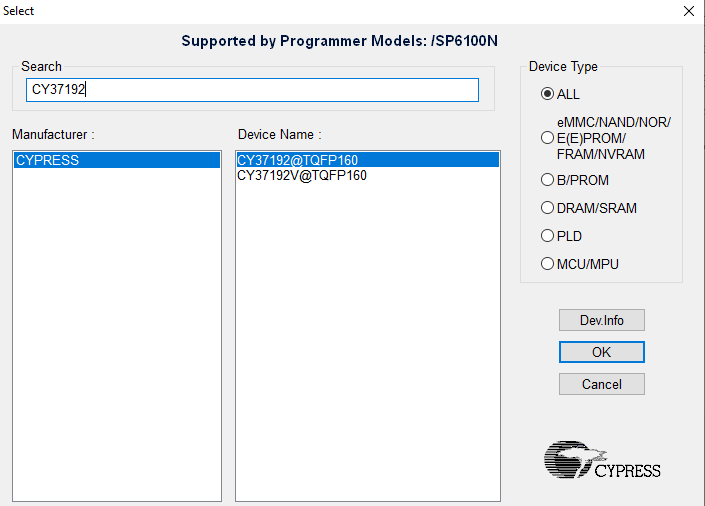
Task: Choose the MCU/MPU device type
Action: pyautogui.click(x=547, y=264)
